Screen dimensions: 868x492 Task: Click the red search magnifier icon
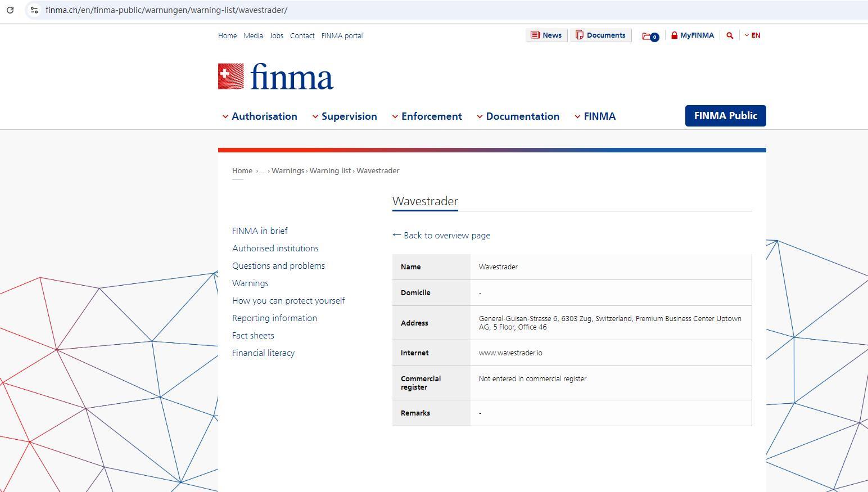point(730,35)
